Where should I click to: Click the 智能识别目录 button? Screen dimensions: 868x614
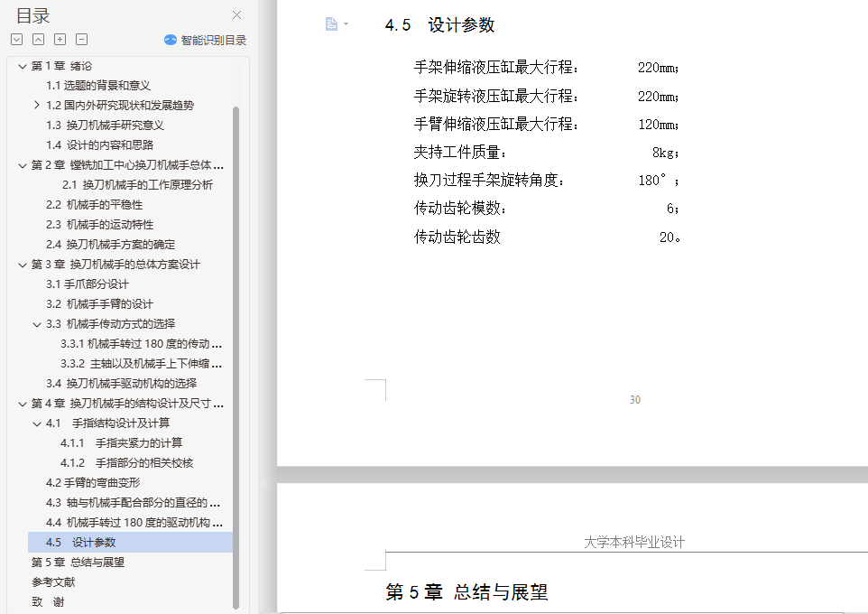point(206,40)
